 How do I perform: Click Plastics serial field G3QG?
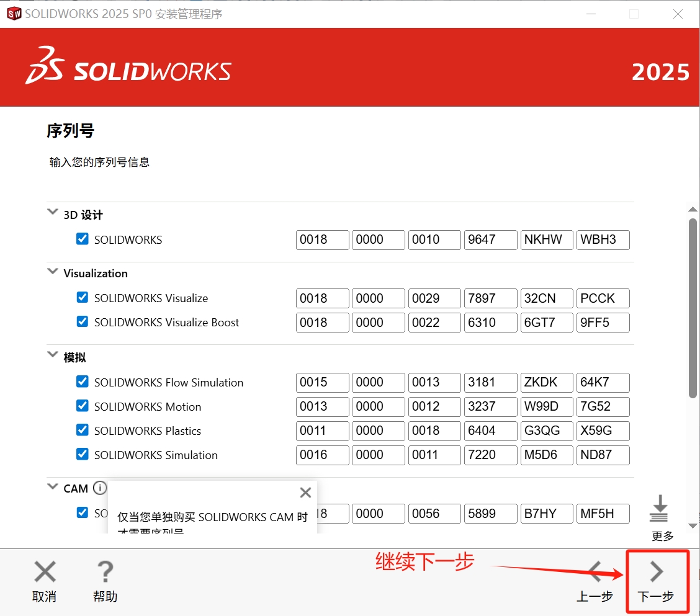tap(547, 431)
